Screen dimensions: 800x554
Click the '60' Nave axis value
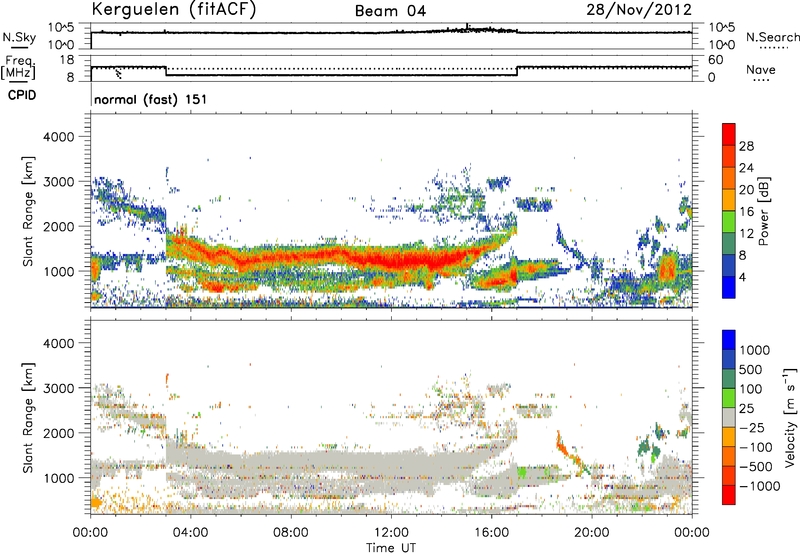pos(715,60)
